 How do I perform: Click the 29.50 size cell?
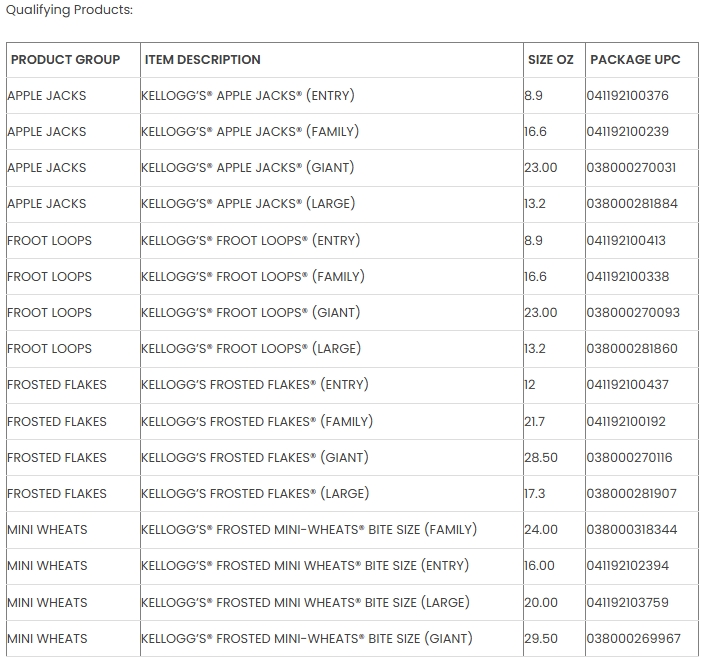(x=541, y=639)
